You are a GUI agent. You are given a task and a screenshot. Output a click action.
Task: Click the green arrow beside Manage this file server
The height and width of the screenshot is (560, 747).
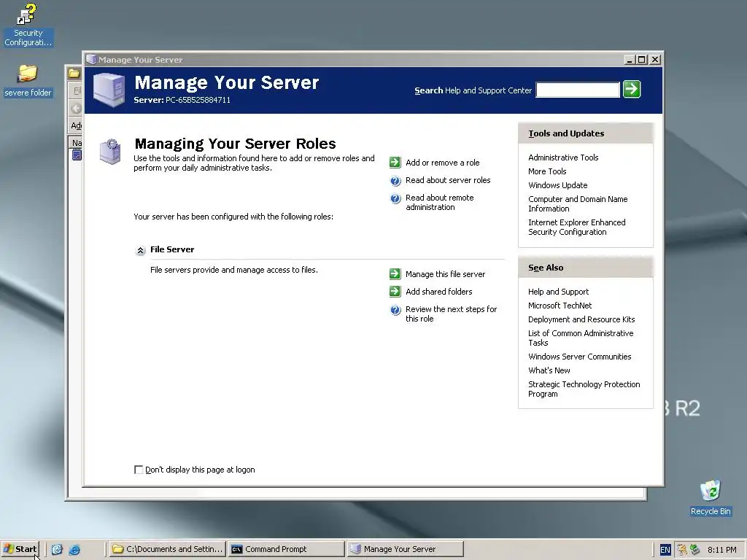click(395, 274)
